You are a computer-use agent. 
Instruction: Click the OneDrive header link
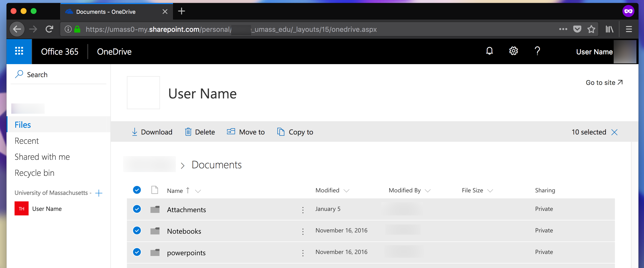pos(114,52)
